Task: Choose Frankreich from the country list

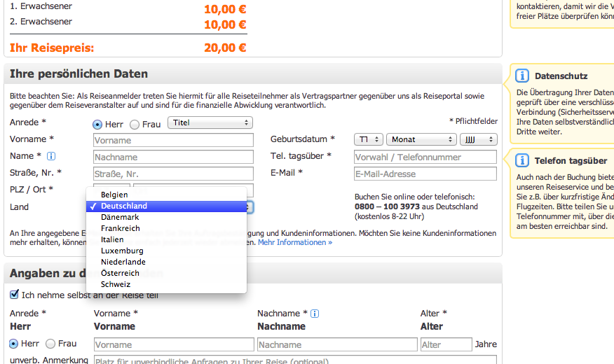Action: [166, 228]
